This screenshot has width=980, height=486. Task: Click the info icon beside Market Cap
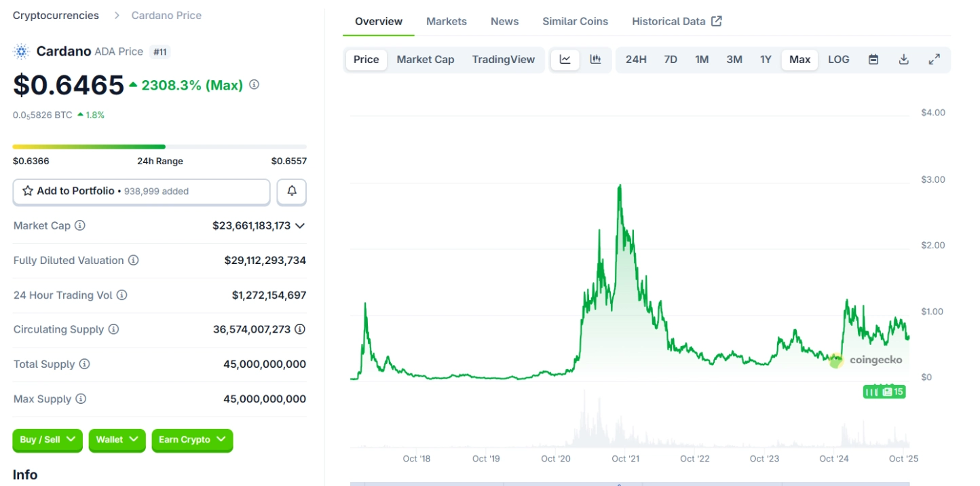80,225
